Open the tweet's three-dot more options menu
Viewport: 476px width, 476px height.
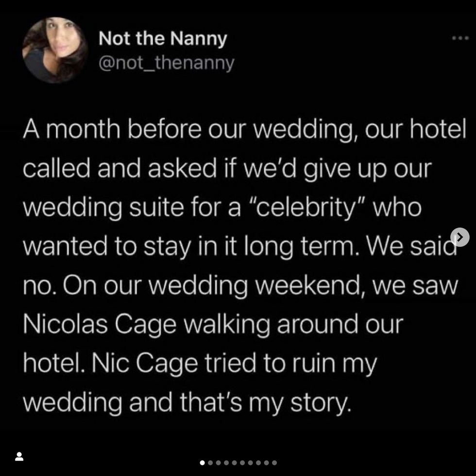point(460,38)
